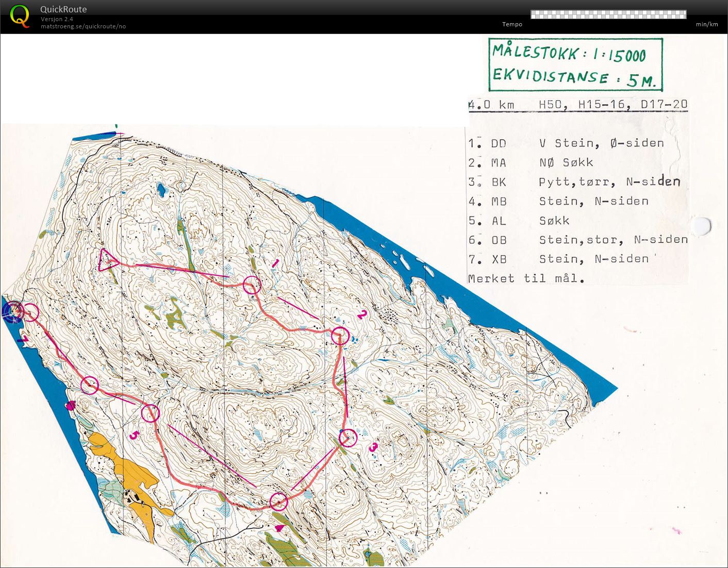Select row 1. DD V Stein, Ø-siden
Image resolution: width=728 pixels, height=568 pixels.
tap(566, 143)
